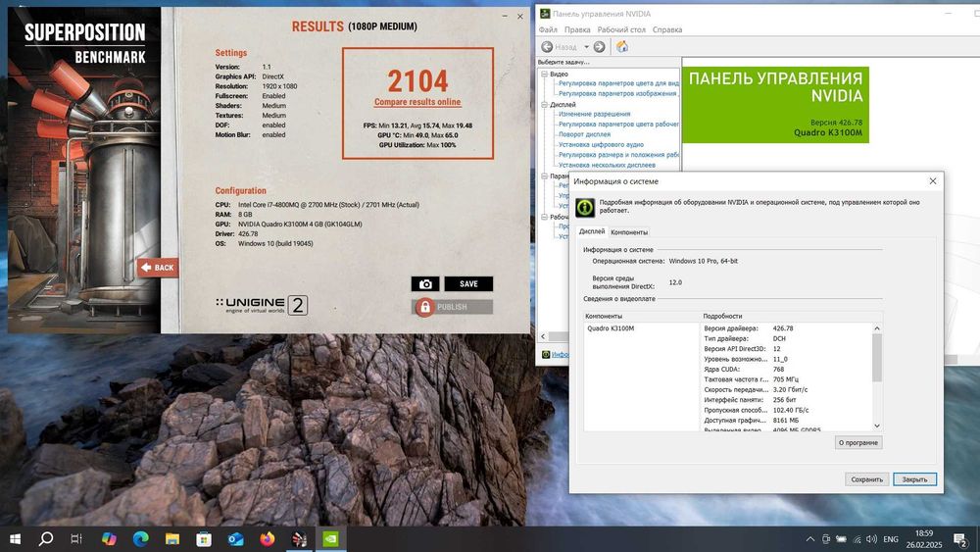Click the battery icon in system tray
Screen dimensions: 980x552
click(x=841, y=539)
